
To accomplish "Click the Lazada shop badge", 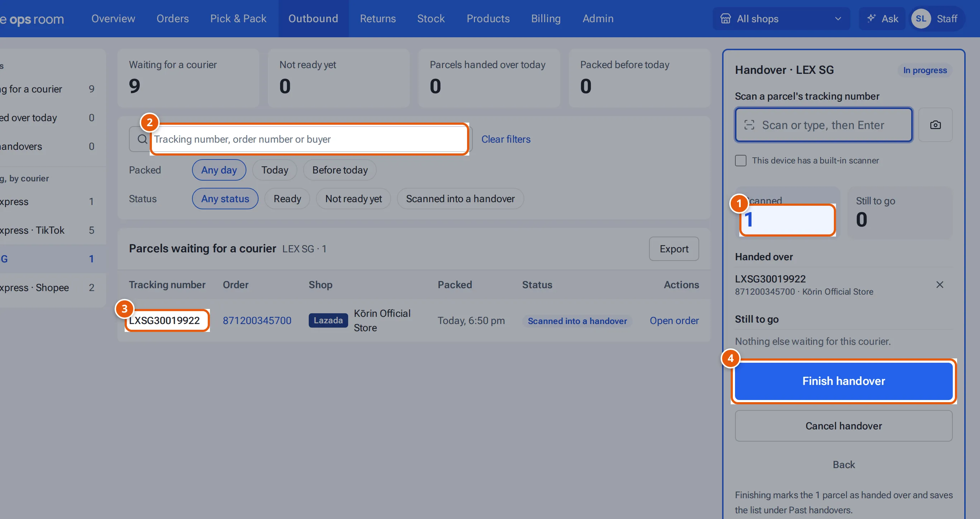I will (328, 320).
